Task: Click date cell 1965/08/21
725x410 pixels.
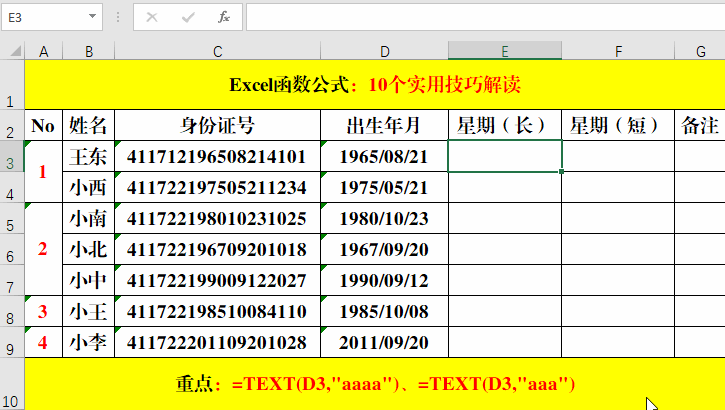Action: click(384, 156)
